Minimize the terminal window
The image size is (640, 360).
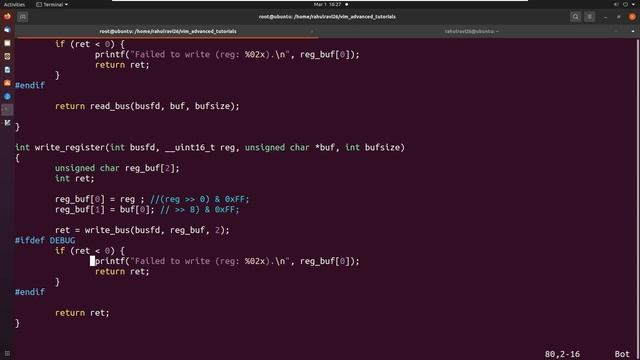pyautogui.click(x=605, y=17)
